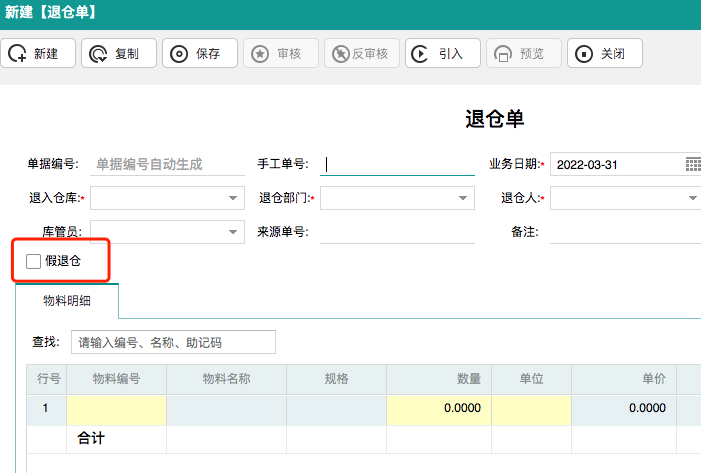Screen dimensions: 701x473
Task: Open the 业务日期 calendar picker icon
Action: 692,165
